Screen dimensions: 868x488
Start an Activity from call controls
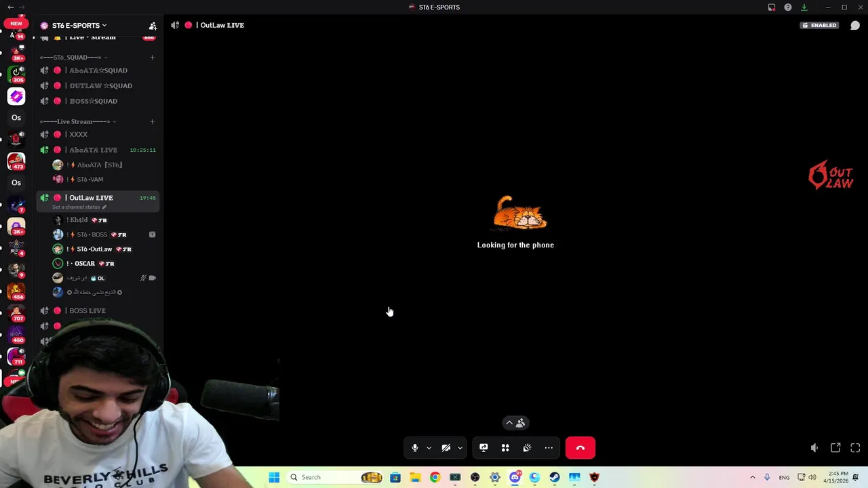(x=505, y=448)
